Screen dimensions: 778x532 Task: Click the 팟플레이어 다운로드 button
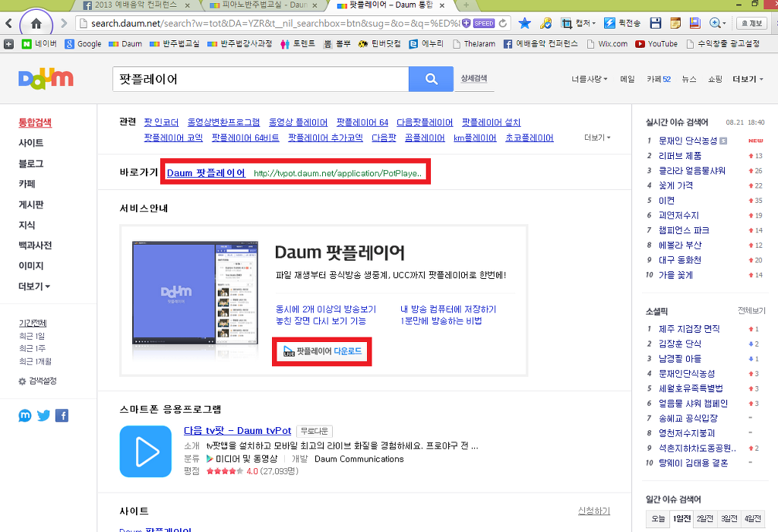point(322,351)
